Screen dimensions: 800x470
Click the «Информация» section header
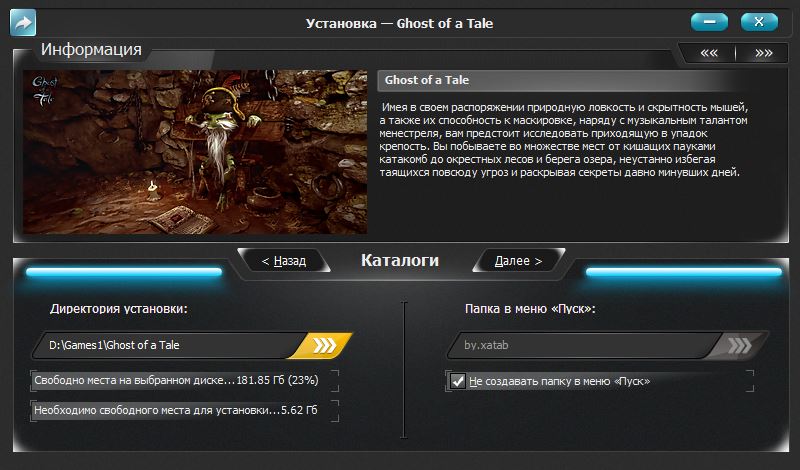91,50
